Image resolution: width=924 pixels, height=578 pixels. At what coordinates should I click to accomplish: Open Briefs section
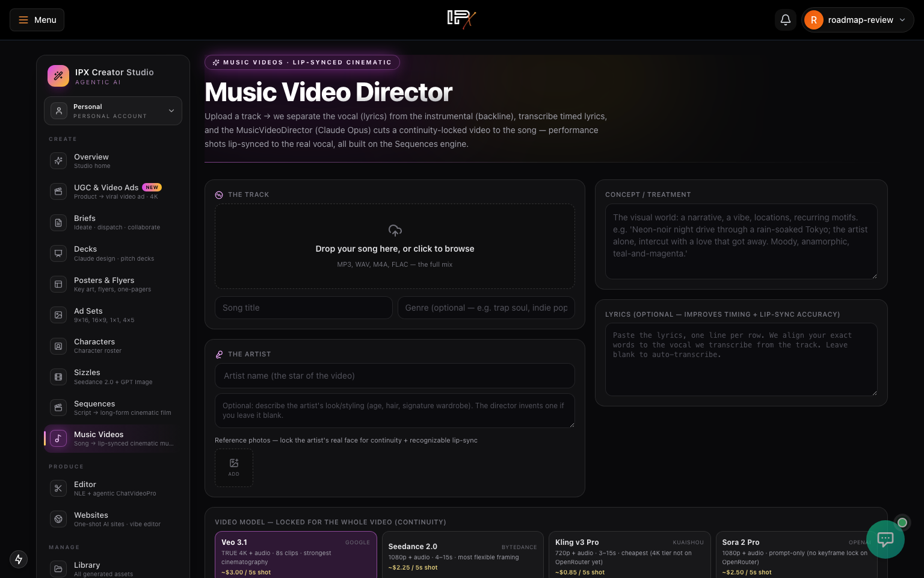tap(113, 222)
